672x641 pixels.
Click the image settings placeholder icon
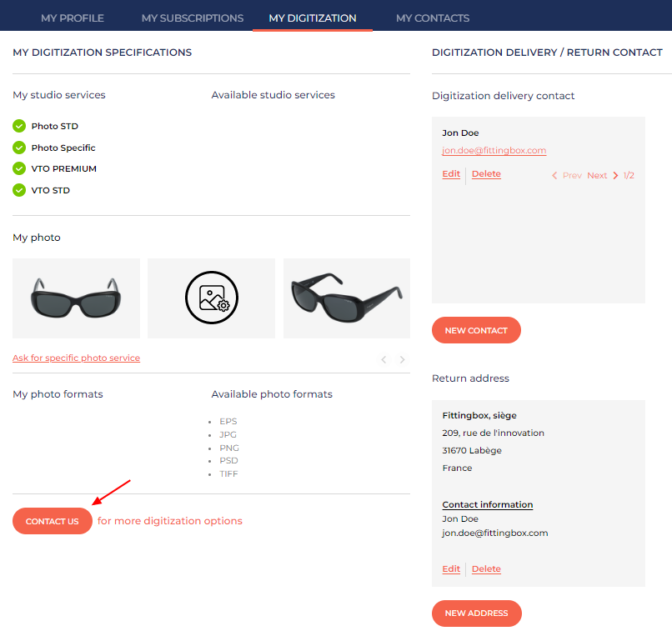[x=212, y=298]
